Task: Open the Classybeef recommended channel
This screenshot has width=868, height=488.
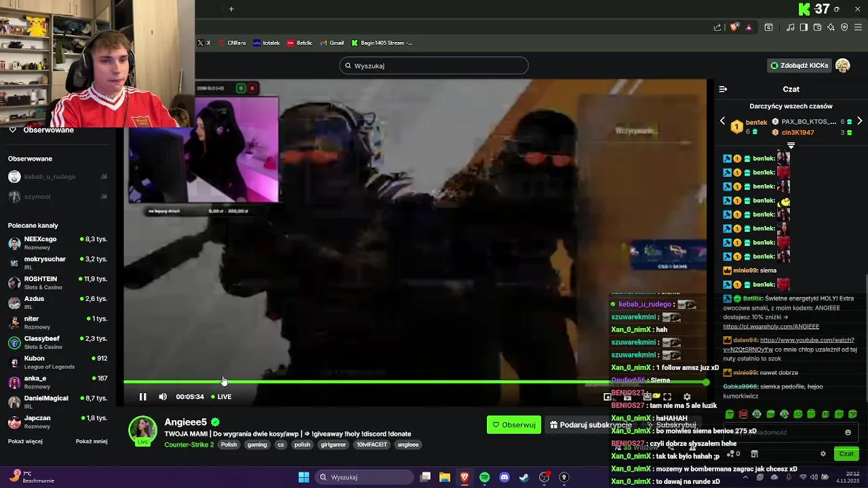Action: (x=58, y=342)
